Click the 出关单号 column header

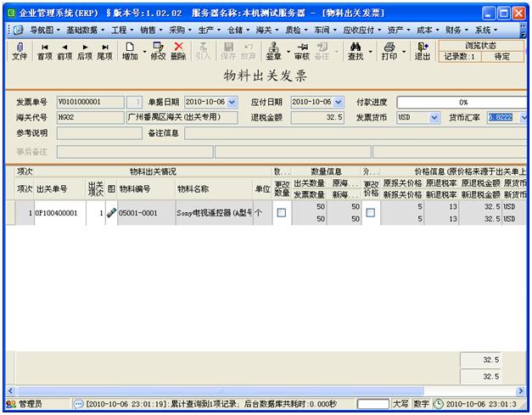point(51,188)
